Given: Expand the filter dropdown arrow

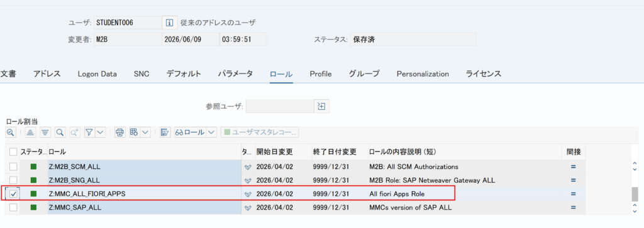Looking at the screenshot, I should 100,132.
